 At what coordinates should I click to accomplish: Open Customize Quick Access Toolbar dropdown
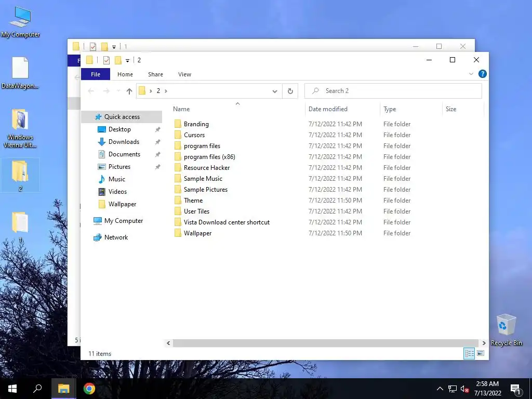pos(127,60)
